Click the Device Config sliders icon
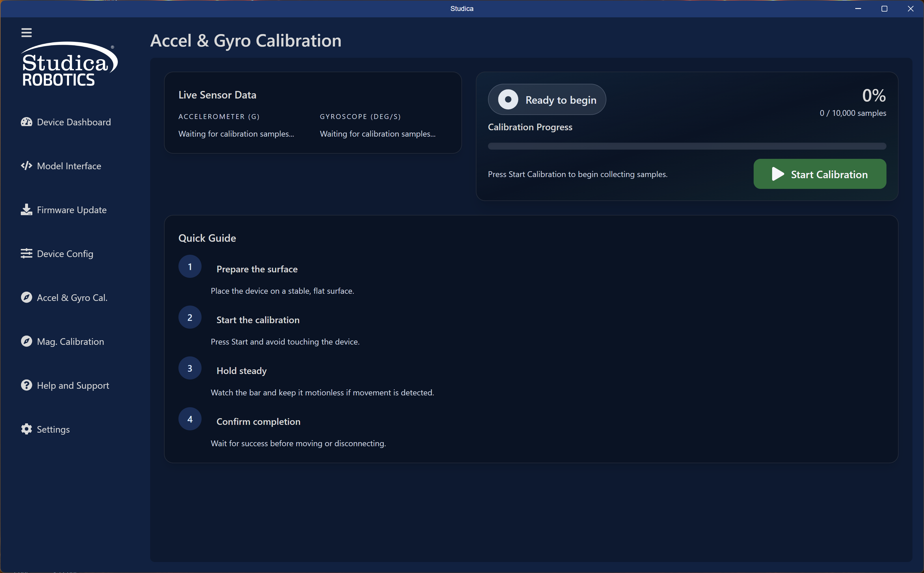The height and width of the screenshot is (573, 924). (26, 253)
